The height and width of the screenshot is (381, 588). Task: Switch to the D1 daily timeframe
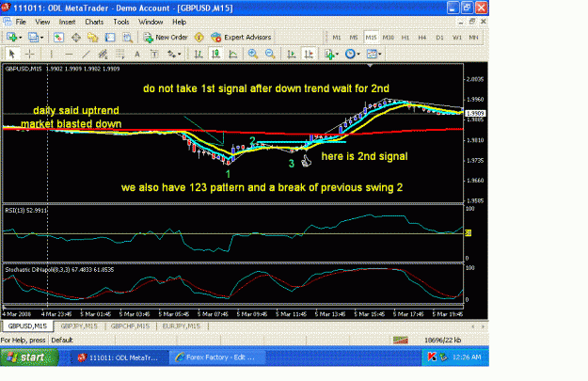[439, 38]
